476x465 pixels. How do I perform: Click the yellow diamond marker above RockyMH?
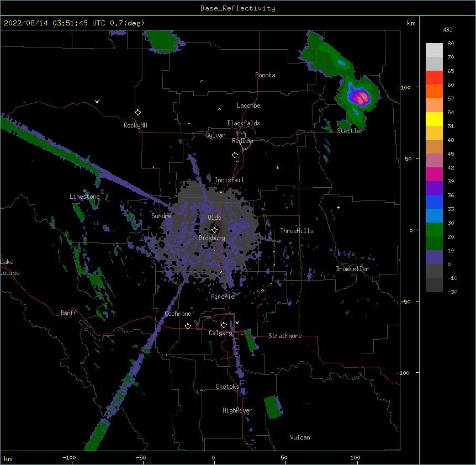[x=137, y=113]
